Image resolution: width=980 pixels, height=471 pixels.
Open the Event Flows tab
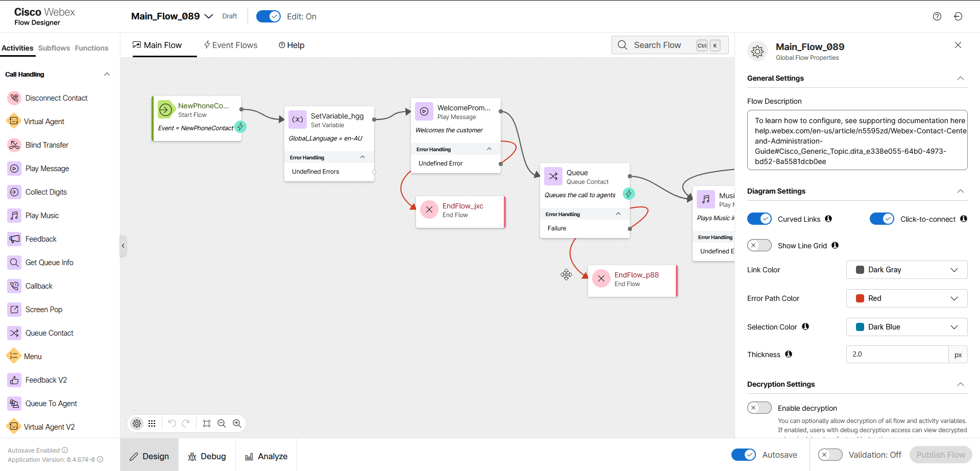point(231,45)
